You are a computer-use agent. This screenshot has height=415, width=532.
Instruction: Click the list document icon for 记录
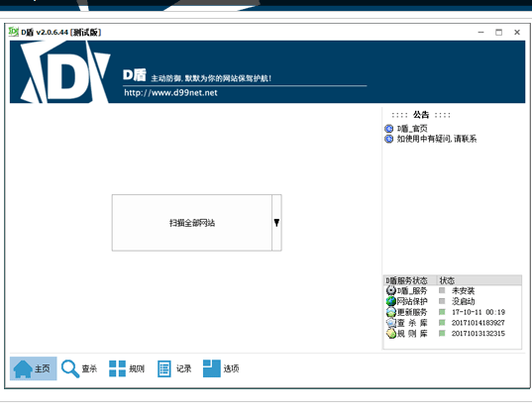164,368
